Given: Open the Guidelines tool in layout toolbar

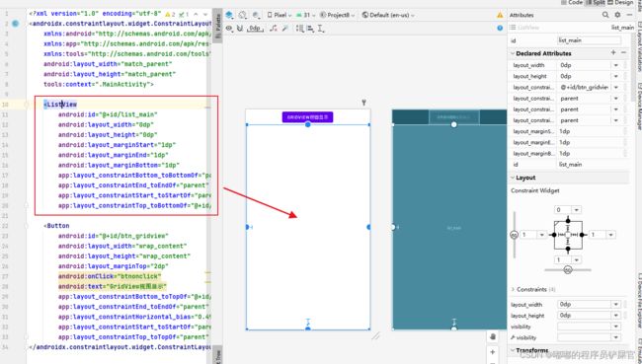Looking at the screenshot, I should [x=321, y=29].
